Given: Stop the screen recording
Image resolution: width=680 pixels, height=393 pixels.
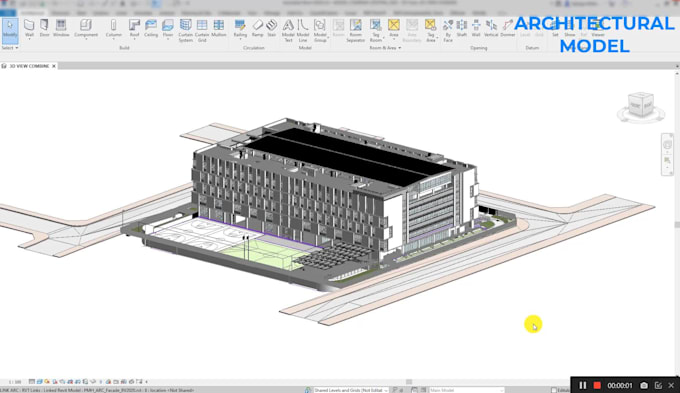Looking at the screenshot, I should point(597,385).
